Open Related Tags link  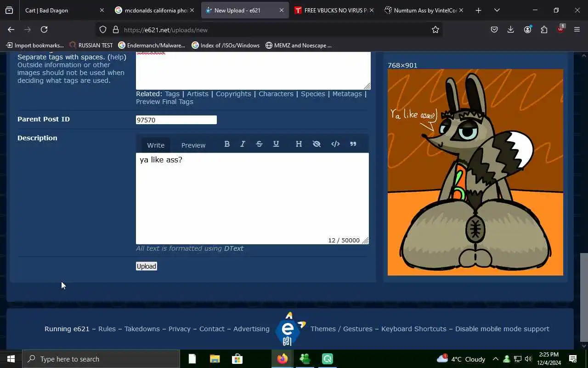click(172, 94)
